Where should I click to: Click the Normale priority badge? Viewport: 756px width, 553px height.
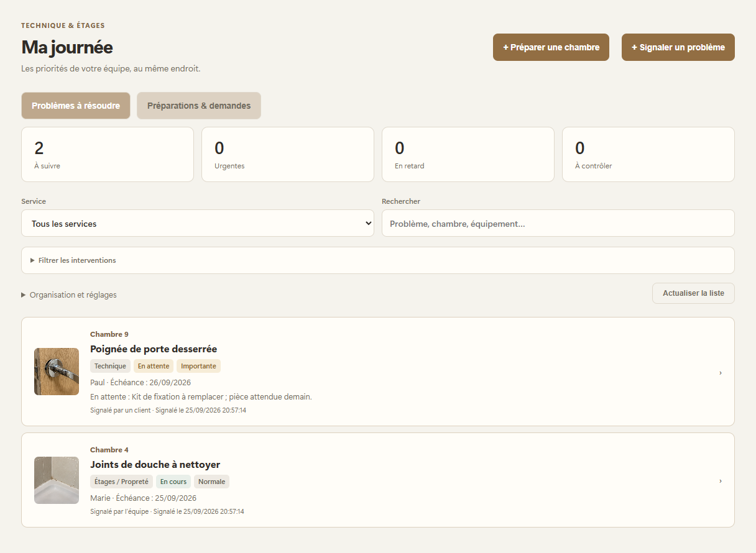[211, 482]
